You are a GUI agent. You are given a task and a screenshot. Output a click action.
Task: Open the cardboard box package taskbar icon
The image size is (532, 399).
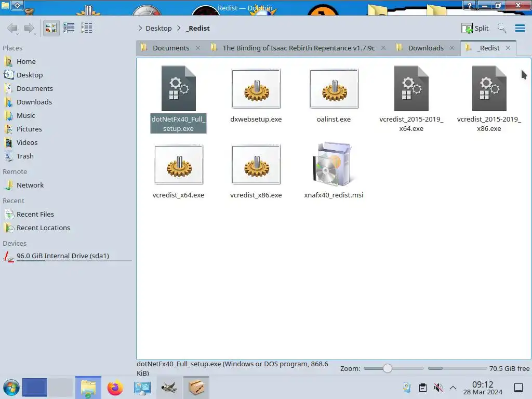tap(196, 388)
